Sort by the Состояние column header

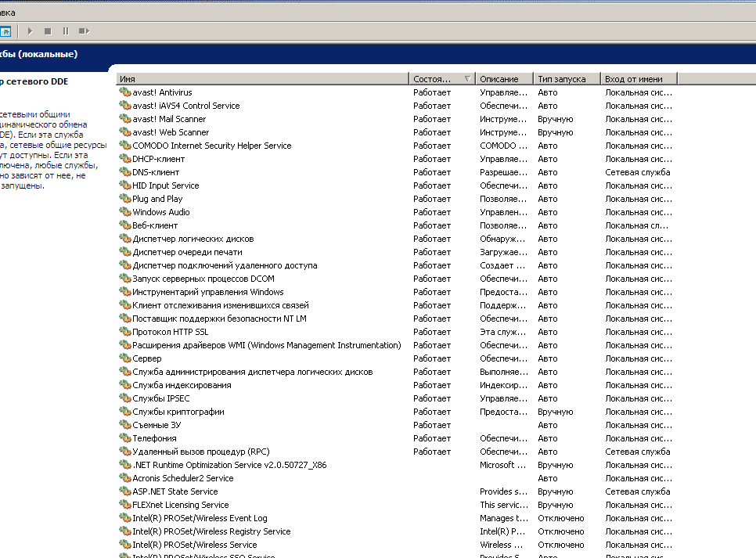pyautogui.click(x=442, y=79)
